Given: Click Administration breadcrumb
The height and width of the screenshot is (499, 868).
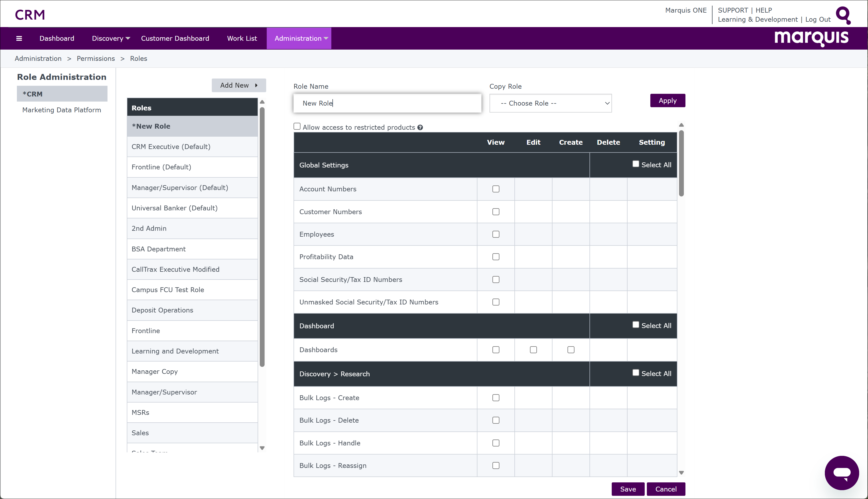Looking at the screenshot, I should (38, 59).
